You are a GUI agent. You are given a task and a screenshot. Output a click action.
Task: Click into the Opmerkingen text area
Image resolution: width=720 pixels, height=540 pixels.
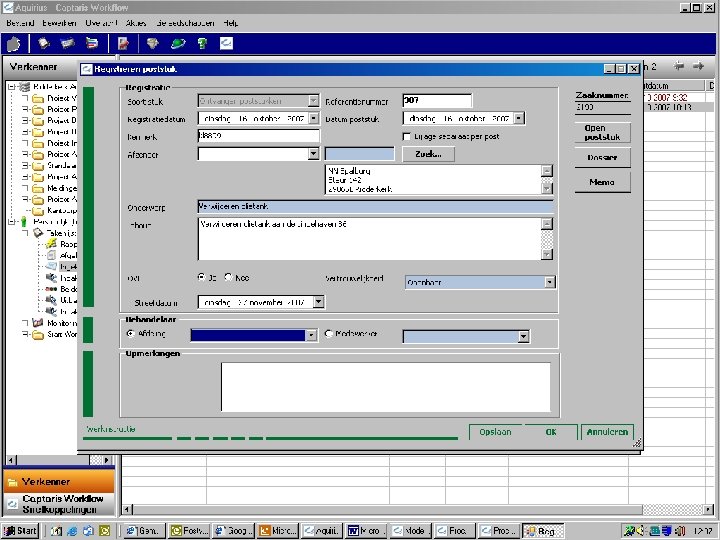tap(386, 387)
